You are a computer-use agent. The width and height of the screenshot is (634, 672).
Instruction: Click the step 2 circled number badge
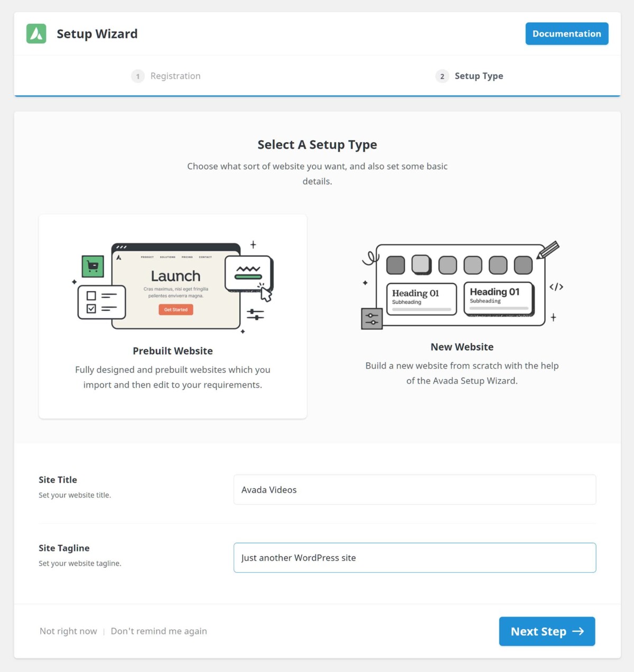point(441,76)
